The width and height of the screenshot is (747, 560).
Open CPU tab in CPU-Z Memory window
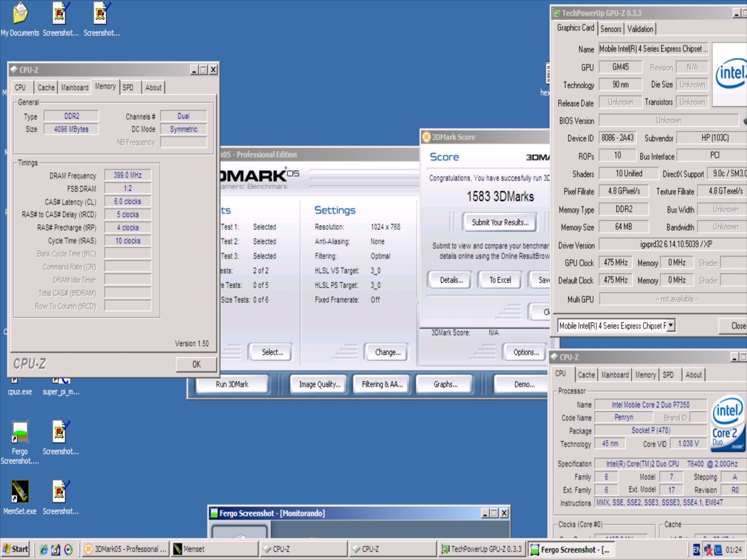point(20,87)
